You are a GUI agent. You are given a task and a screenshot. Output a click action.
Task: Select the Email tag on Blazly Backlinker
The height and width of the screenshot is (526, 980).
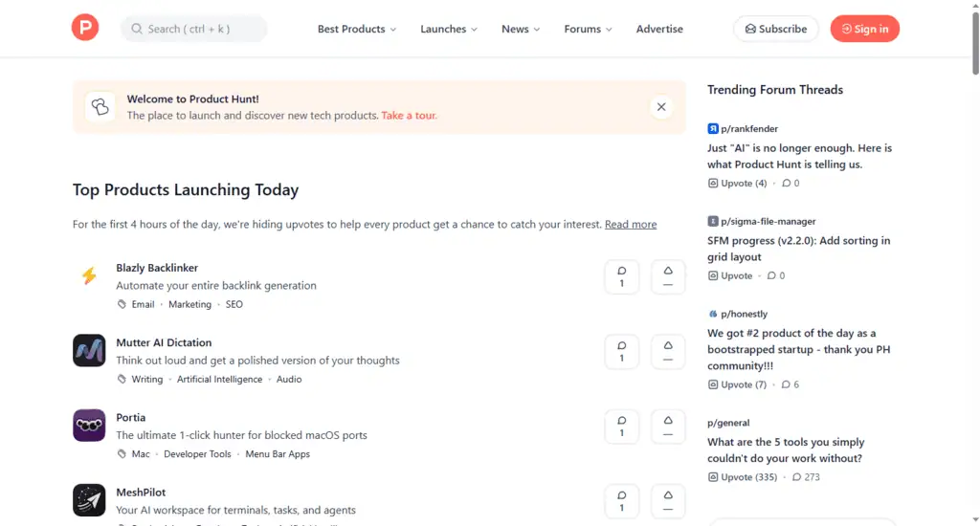[143, 304]
